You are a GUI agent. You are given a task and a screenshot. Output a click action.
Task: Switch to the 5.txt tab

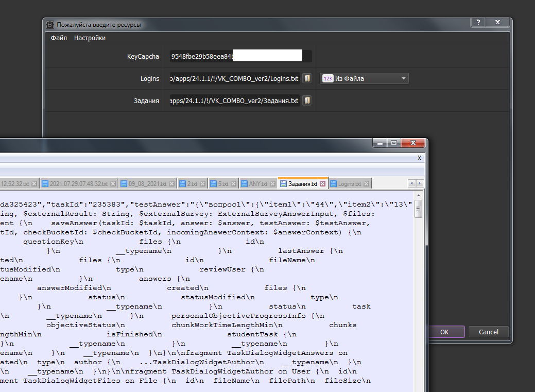tap(223, 184)
